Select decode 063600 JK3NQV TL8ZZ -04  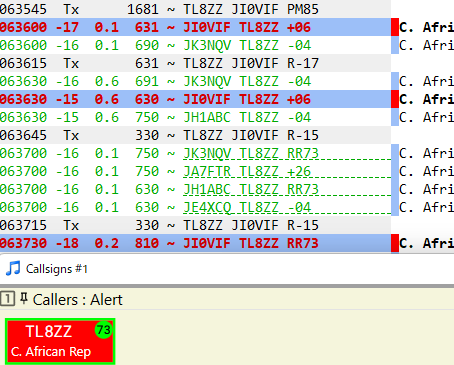coord(195,45)
